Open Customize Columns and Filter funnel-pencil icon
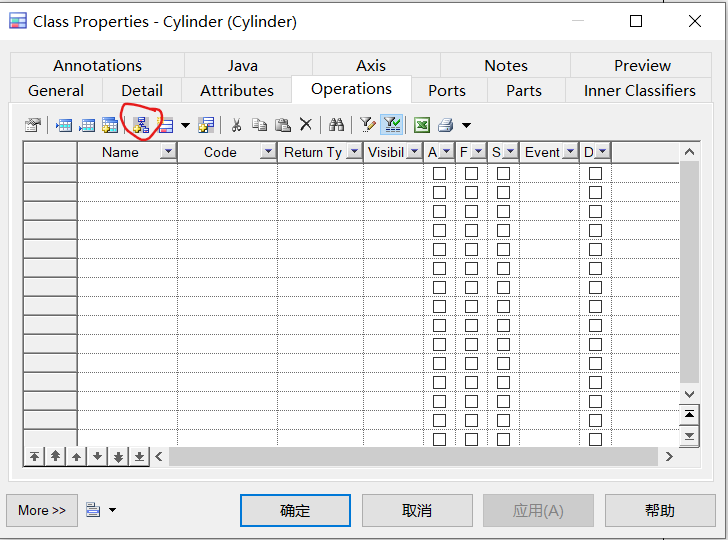This screenshot has width=728, height=540. click(x=367, y=125)
